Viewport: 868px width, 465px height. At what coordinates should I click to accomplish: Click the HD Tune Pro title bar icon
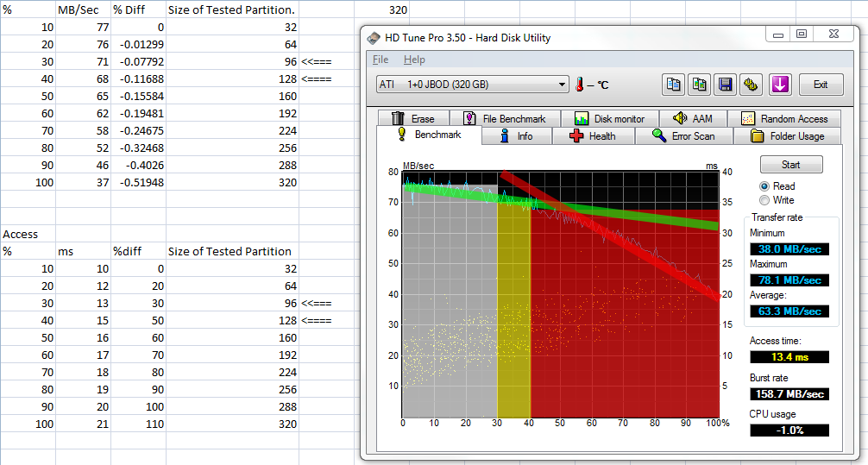[x=374, y=38]
